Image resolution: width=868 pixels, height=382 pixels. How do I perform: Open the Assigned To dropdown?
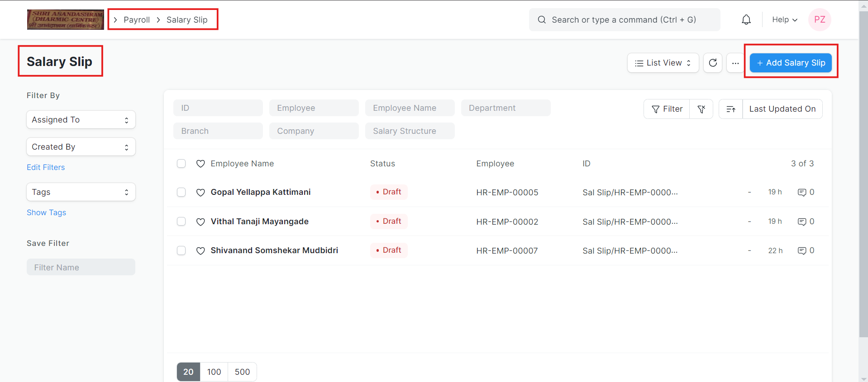point(81,120)
